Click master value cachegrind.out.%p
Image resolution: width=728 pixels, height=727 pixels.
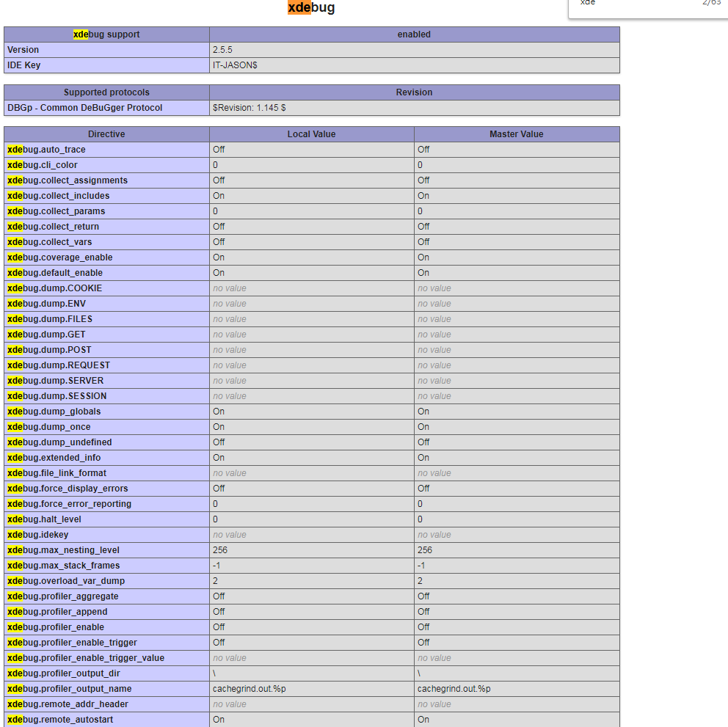[x=454, y=688]
